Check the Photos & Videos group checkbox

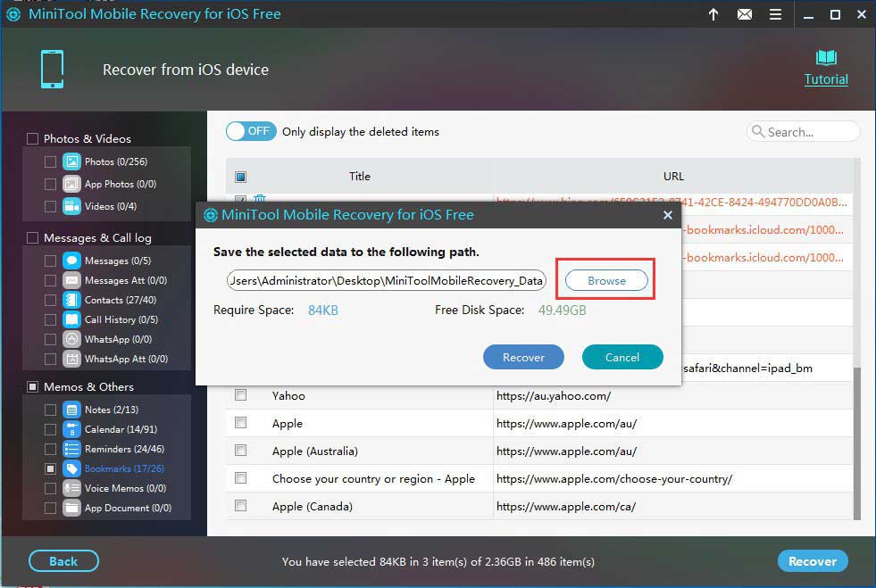tap(32, 138)
